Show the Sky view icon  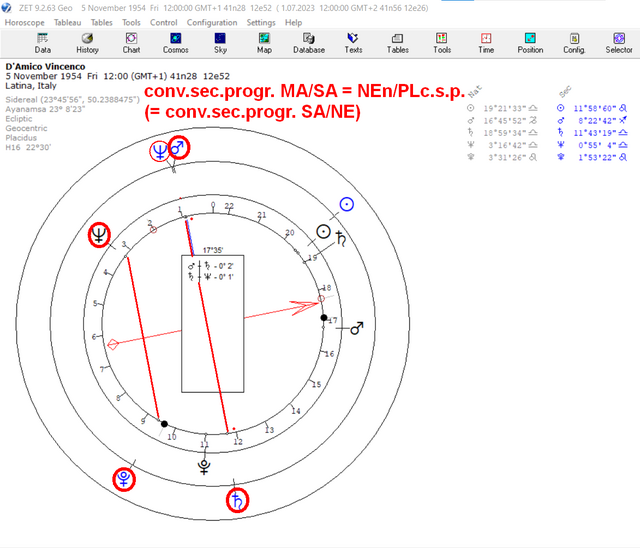pos(220,44)
